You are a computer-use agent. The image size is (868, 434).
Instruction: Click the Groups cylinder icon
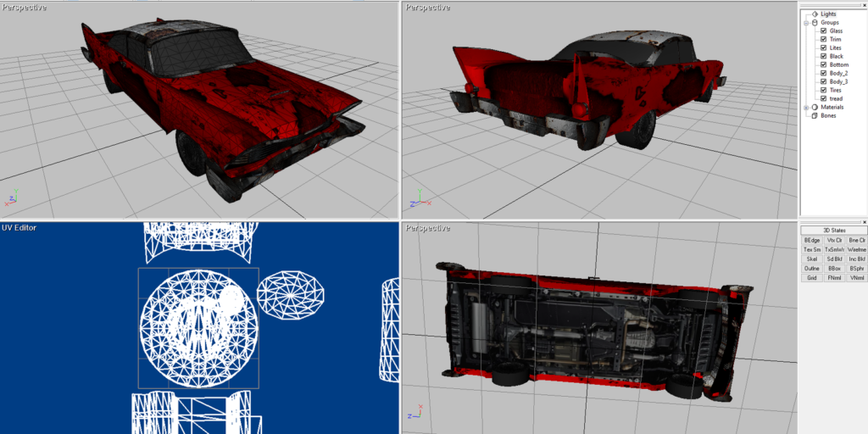pos(815,23)
